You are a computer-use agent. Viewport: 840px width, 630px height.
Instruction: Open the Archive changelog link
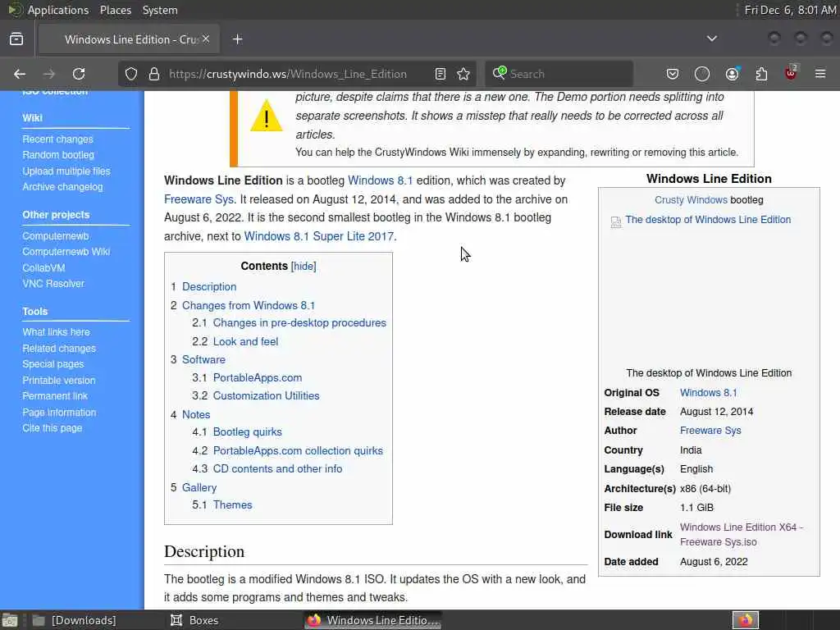pos(62,187)
